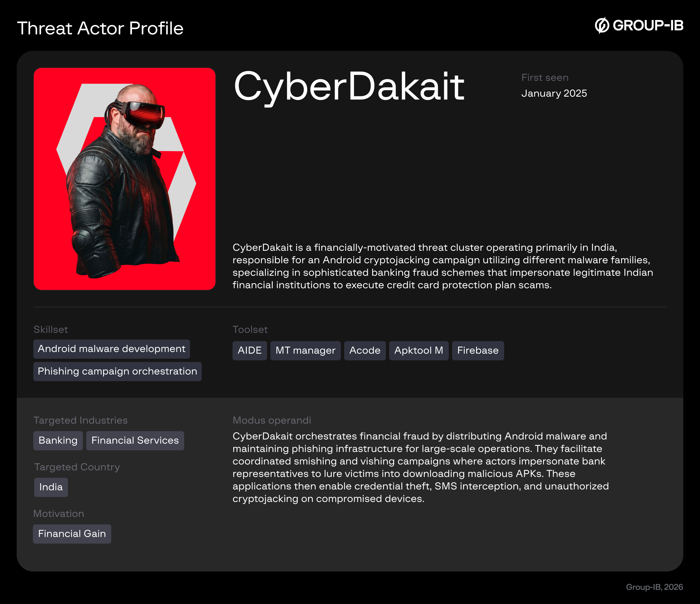Select the MT manager toolset tag

[305, 351]
